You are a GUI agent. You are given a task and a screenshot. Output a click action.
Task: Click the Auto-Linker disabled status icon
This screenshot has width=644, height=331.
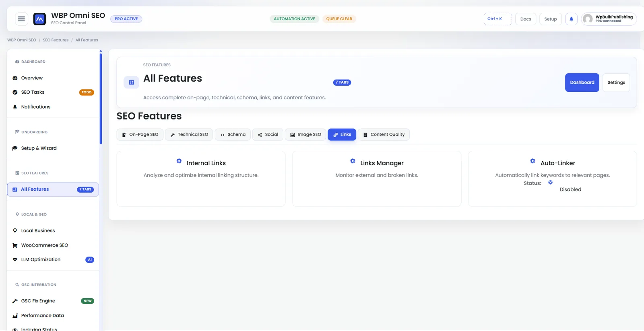pyautogui.click(x=550, y=183)
